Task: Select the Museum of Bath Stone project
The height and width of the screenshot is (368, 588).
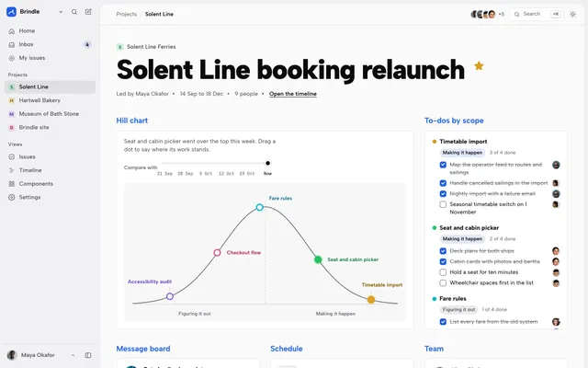Action: pyautogui.click(x=50, y=114)
